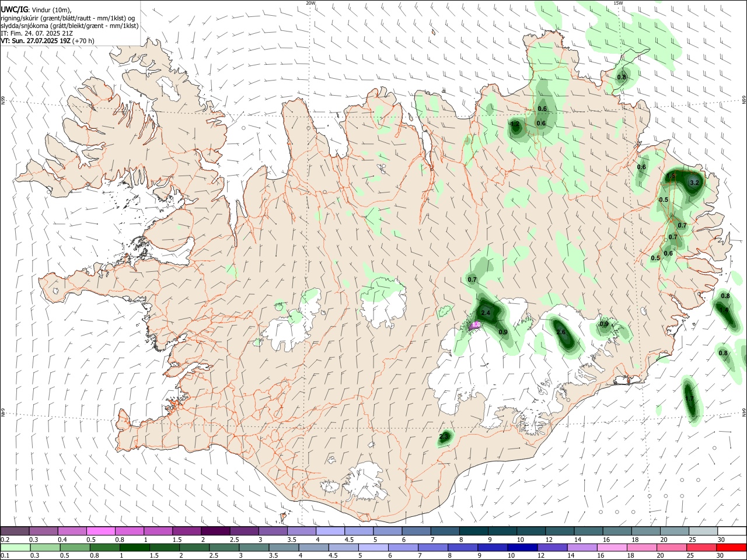
Task: Pick the darkest blue rain-scale swatch at 10
Action: pyautogui.click(x=522, y=547)
